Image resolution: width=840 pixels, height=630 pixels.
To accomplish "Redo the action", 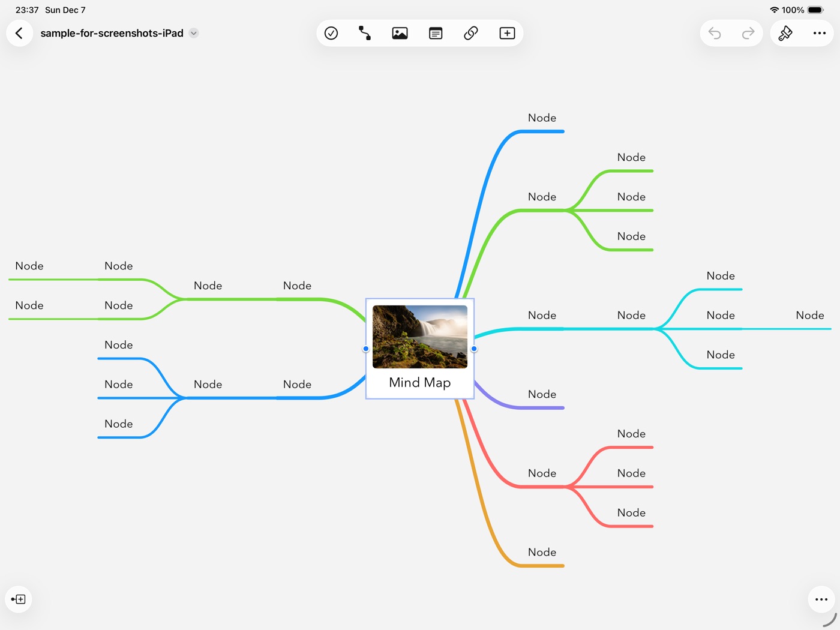I will 748,33.
